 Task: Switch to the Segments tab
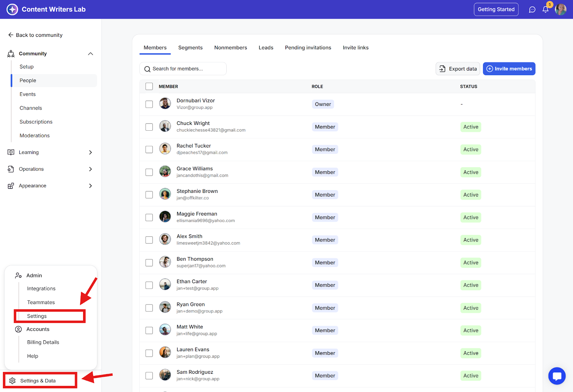pos(190,48)
